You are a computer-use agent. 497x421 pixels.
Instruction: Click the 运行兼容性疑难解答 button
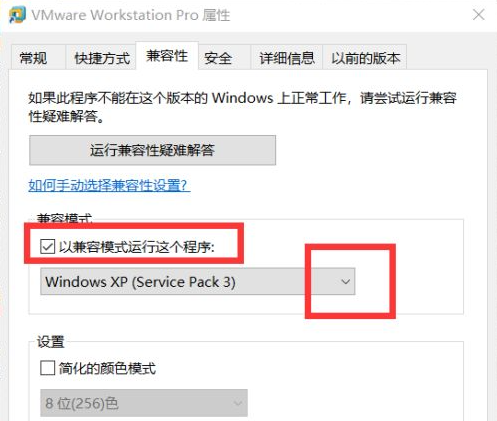[152, 150]
